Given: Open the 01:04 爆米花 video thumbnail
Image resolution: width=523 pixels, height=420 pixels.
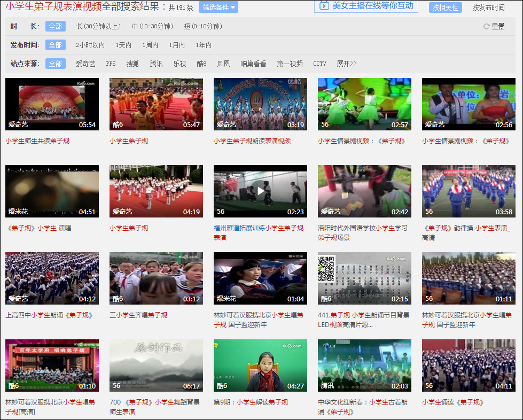Looking at the screenshot, I should (x=260, y=278).
